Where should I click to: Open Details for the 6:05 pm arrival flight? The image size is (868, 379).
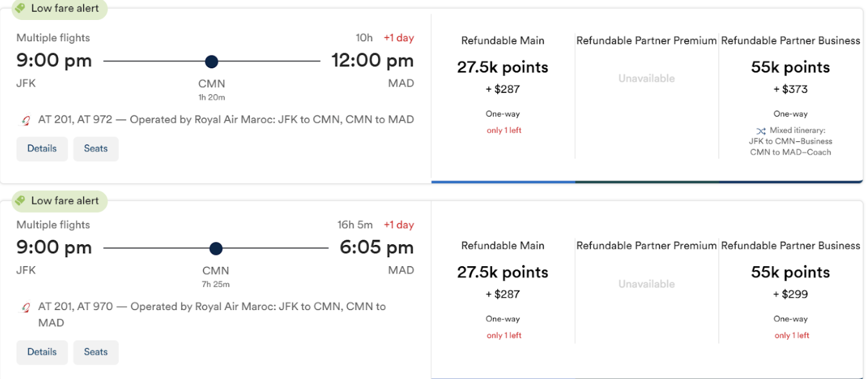42,352
